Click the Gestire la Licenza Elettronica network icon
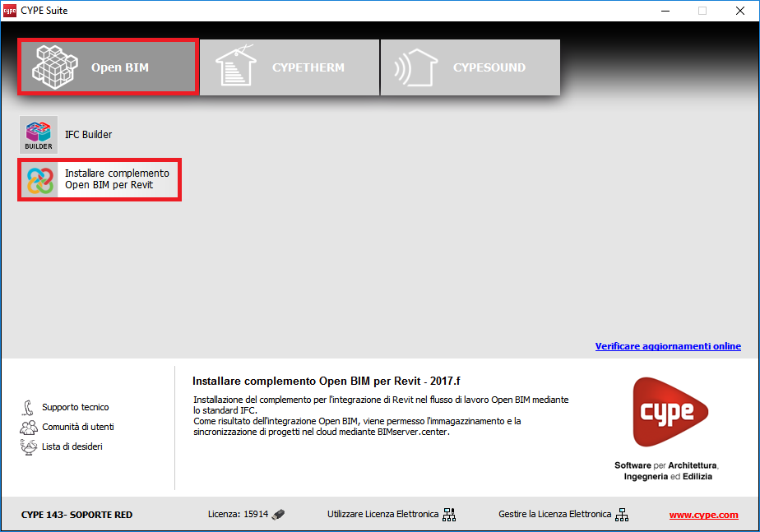This screenshot has width=760, height=532. pyautogui.click(x=622, y=515)
